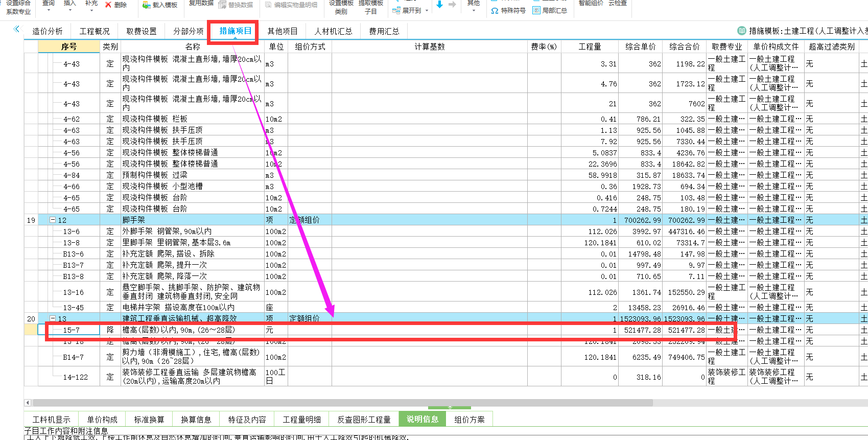The width and height of the screenshot is (868, 440).
Task: Open the 反查图形工程量 bottom tab
Action: click(364, 420)
